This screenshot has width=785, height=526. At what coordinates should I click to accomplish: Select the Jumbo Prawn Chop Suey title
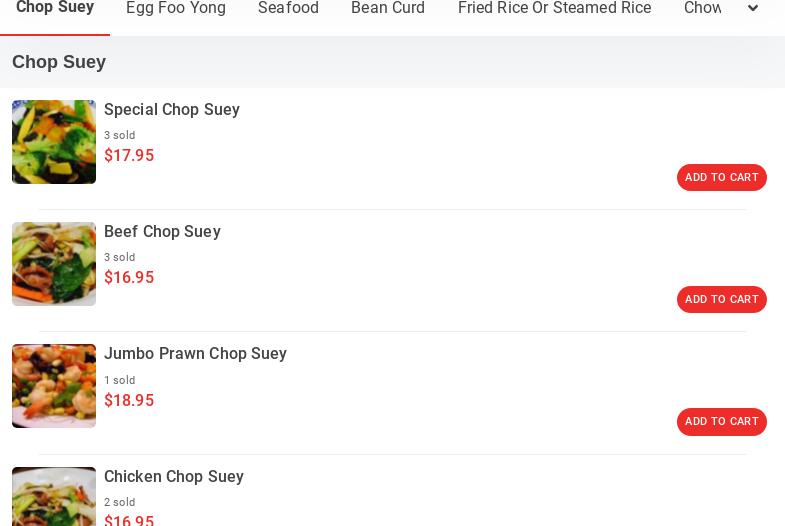pyautogui.click(x=195, y=354)
